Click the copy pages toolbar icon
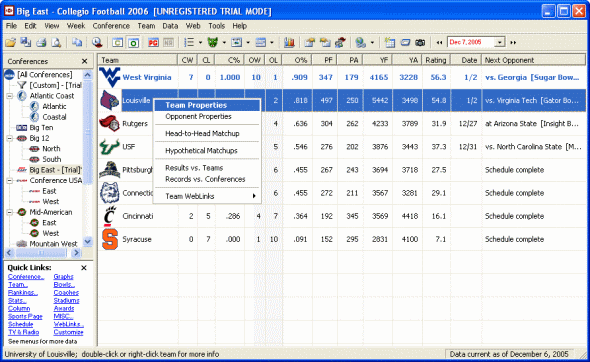This screenshot has width=590, height=362. 77,43
